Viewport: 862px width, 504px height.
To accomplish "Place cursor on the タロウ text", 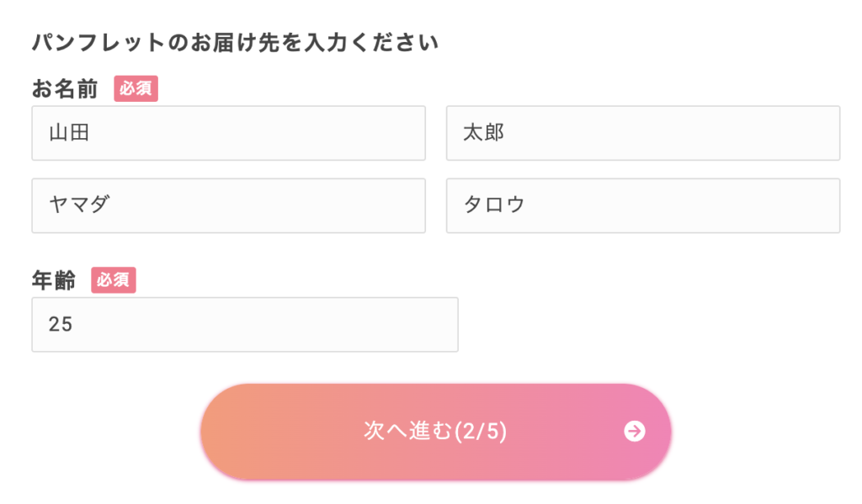I will pos(494,205).
